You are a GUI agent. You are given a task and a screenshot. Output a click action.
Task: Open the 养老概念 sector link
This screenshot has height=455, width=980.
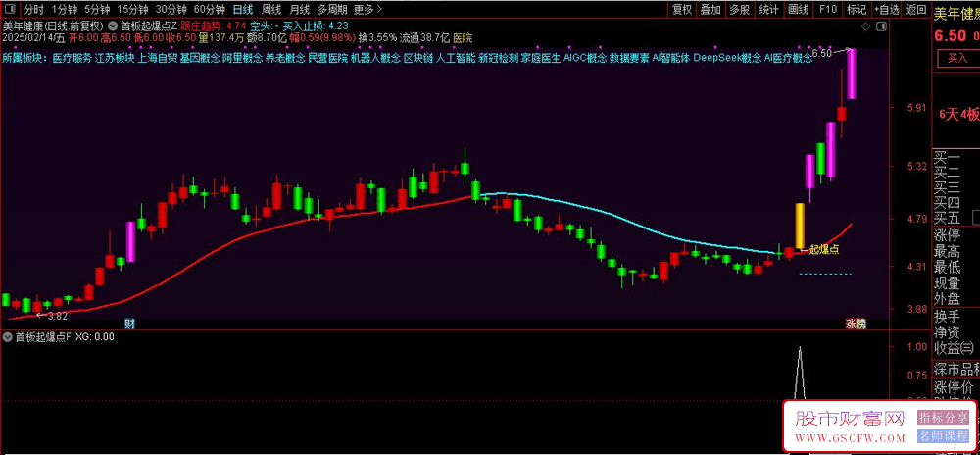tap(285, 59)
